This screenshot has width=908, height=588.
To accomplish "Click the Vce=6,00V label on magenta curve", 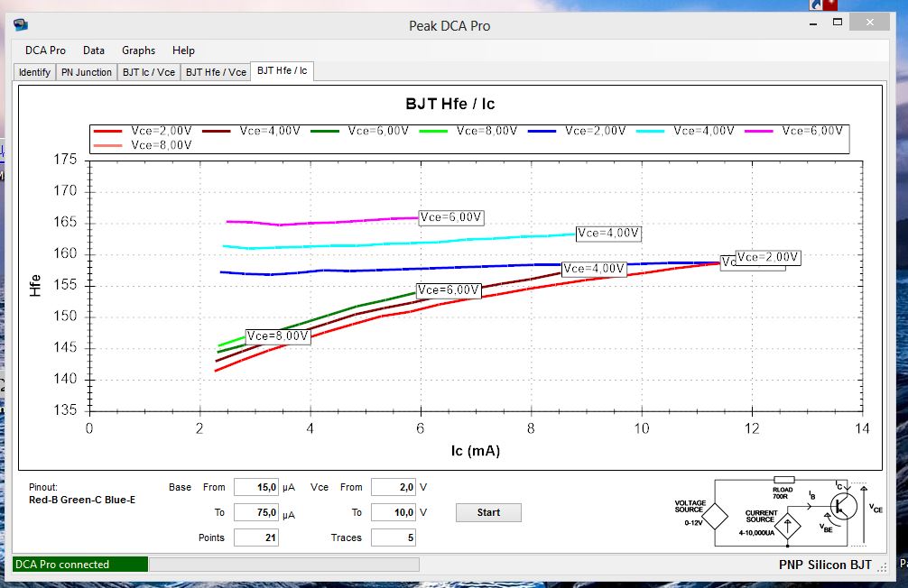I will (x=451, y=217).
